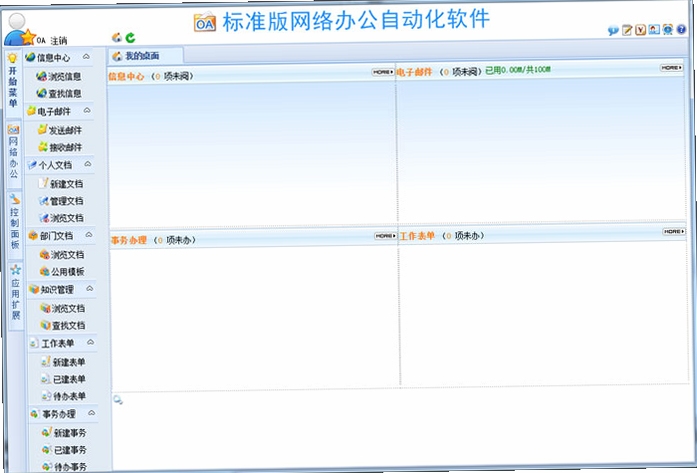Viewport: 697px width, 473px height.
Task: Select 已建事务 in sidebar
Action: pyautogui.click(x=65, y=450)
